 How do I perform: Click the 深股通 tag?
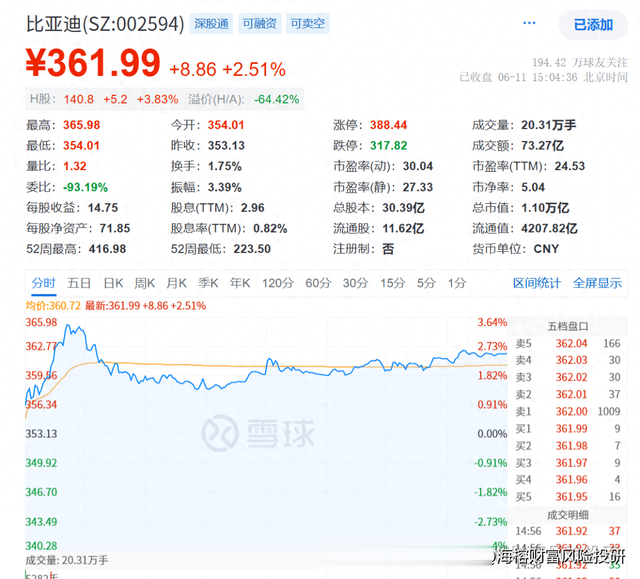(x=211, y=24)
